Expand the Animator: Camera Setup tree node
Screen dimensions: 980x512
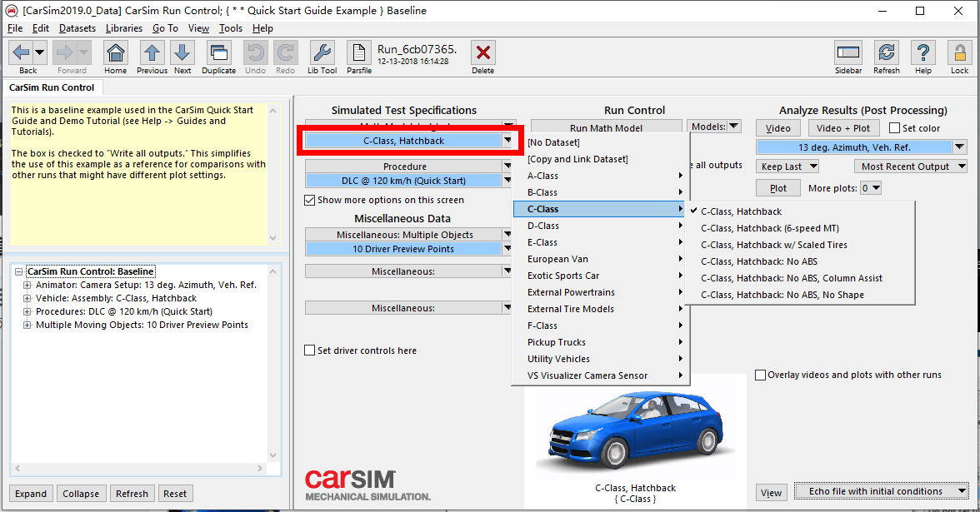27,286
